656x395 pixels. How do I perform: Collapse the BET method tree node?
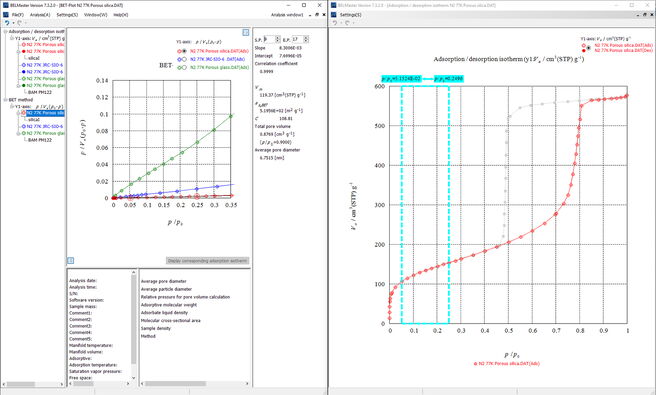pos(5,100)
